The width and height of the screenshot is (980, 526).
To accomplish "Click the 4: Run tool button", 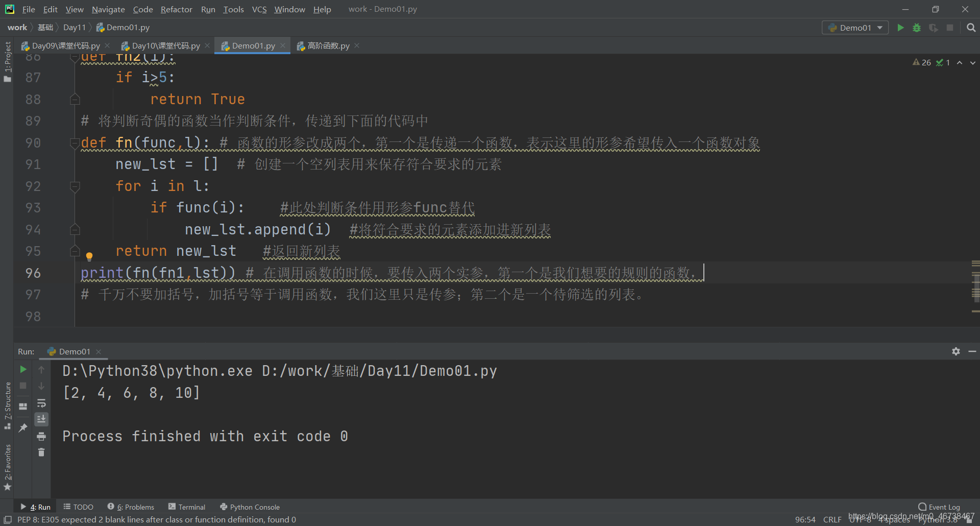I will pyautogui.click(x=35, y=507).
